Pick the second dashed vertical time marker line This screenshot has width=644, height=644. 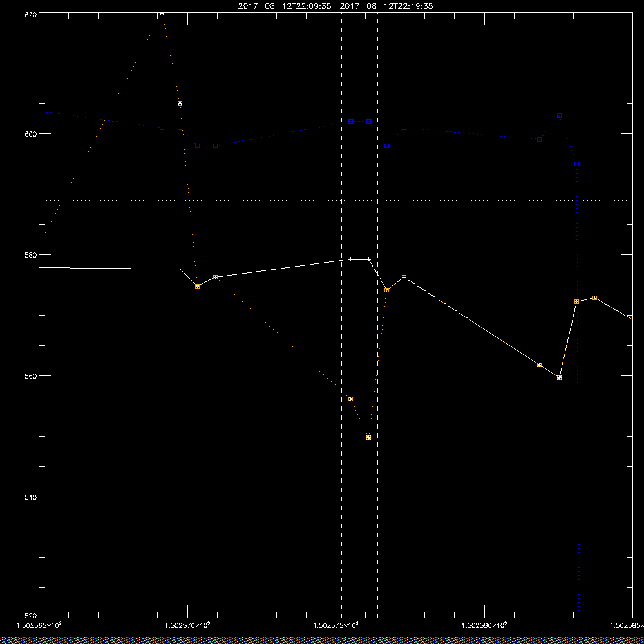click(x=377, y=315)
